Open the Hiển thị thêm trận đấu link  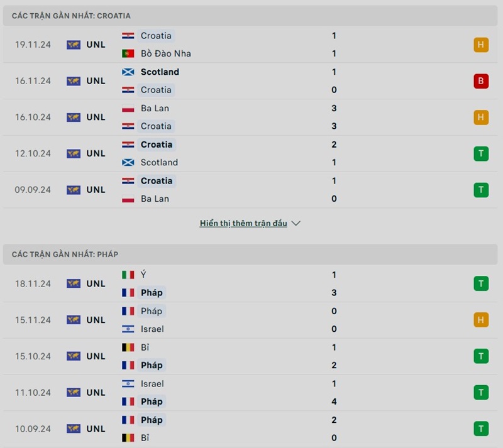tap(243, 224)
